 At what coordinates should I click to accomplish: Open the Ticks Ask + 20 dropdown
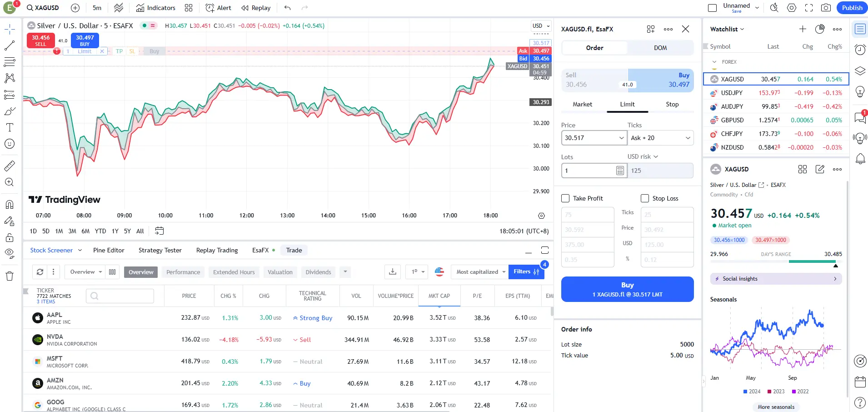coord(660,138)
